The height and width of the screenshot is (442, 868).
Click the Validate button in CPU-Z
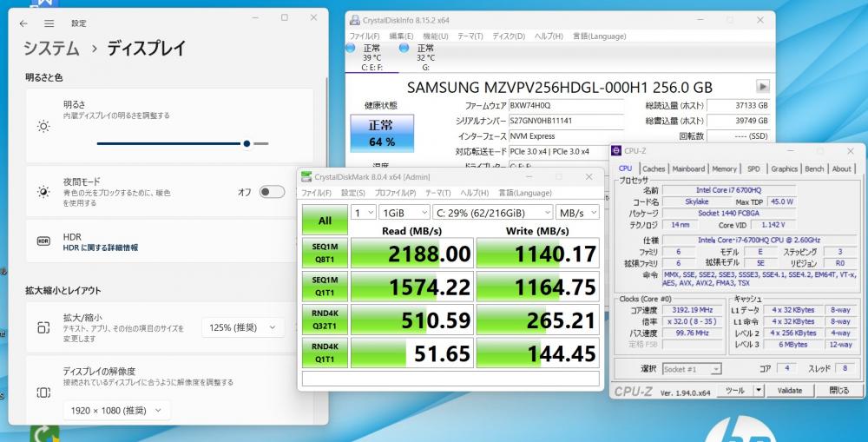pos(789,391)
